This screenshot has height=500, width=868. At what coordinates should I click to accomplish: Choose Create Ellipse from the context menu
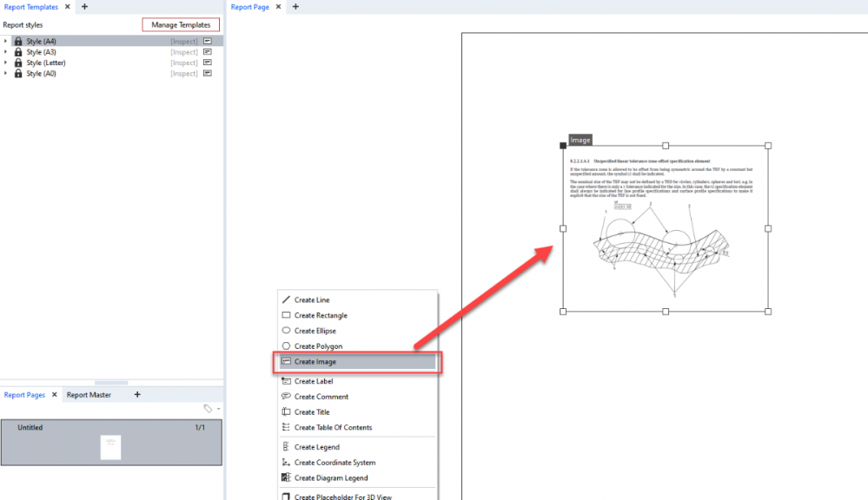315,331
